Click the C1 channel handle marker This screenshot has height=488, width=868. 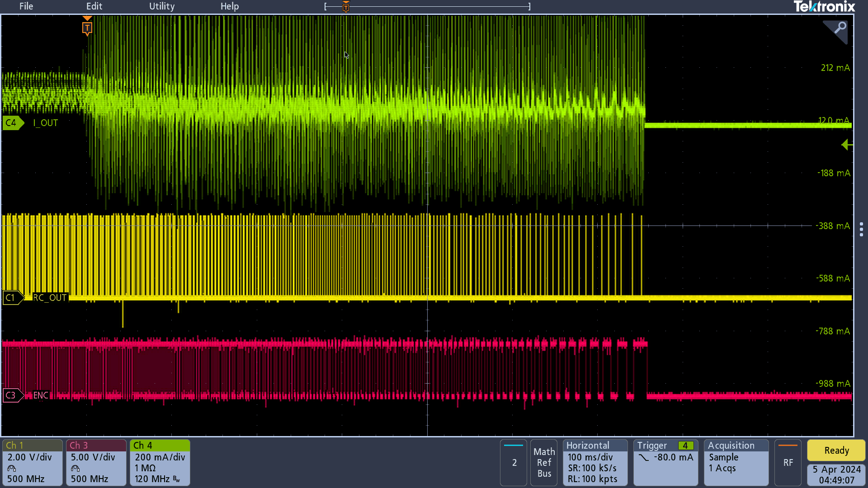point(12,298)
